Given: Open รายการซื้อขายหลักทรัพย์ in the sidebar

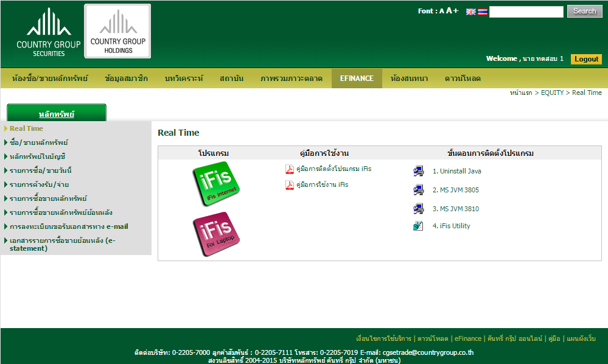Looking at the screenshot, I should coord(49,198).
